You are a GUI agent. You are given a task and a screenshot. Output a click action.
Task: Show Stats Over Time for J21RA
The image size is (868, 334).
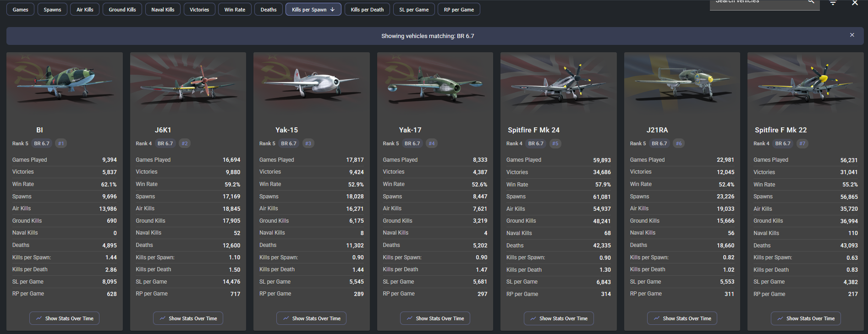pyautogui.click(x=682, y=318)
